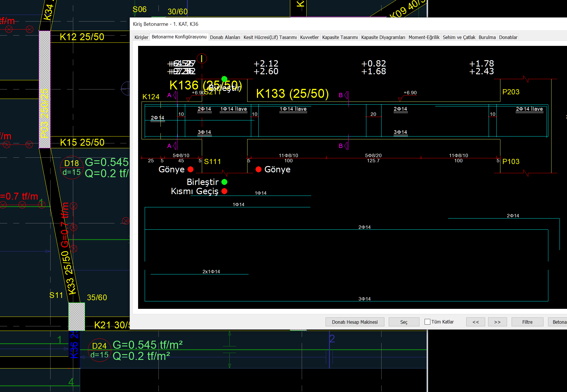The width and height of the screenshot is (567, 392).
Task: Toggle red Gönye dot near S111
Action: (190, 169)
